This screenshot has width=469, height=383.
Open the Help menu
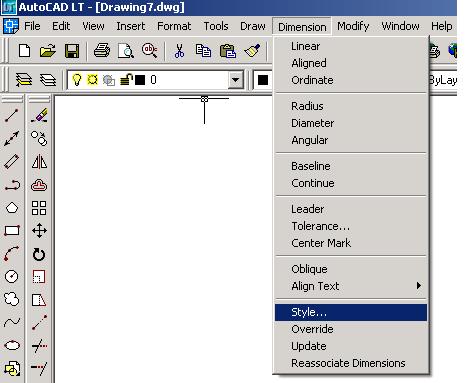point(442,26)
